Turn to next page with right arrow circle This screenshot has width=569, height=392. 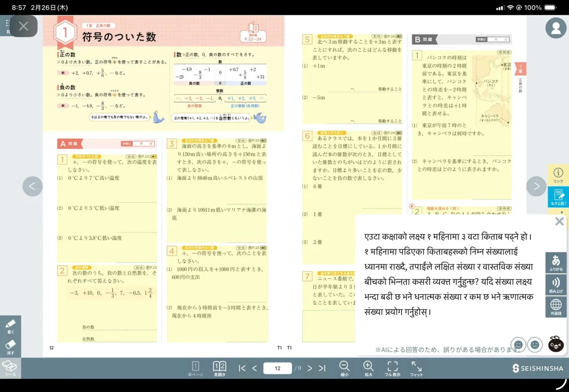(536, 186)
